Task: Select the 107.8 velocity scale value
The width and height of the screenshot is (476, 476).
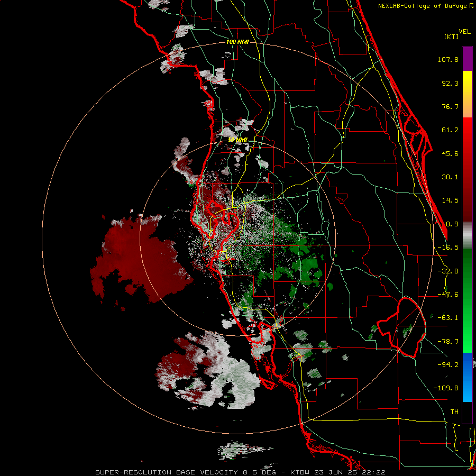Action: (x=448, y=59)
